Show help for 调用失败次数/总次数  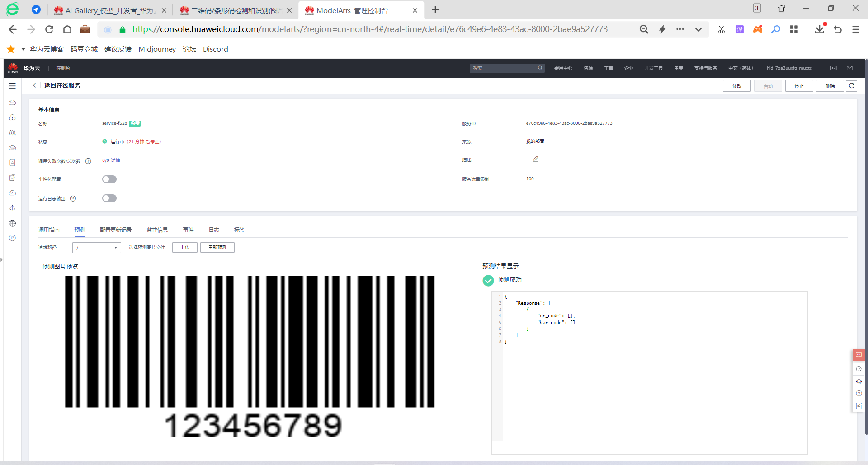pyautogui.click(x=88, y=161)
